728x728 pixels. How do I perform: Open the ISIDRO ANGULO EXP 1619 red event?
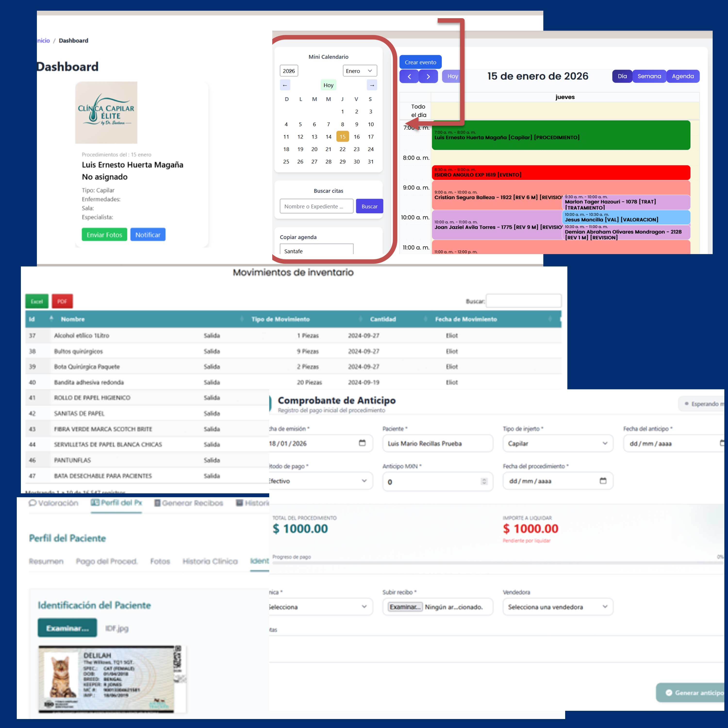pyautogui.click(x=561, y=173)
